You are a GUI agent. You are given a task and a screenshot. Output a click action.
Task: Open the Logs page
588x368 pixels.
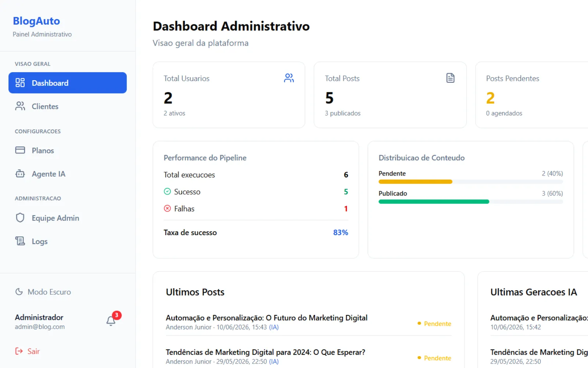point(68,241)
